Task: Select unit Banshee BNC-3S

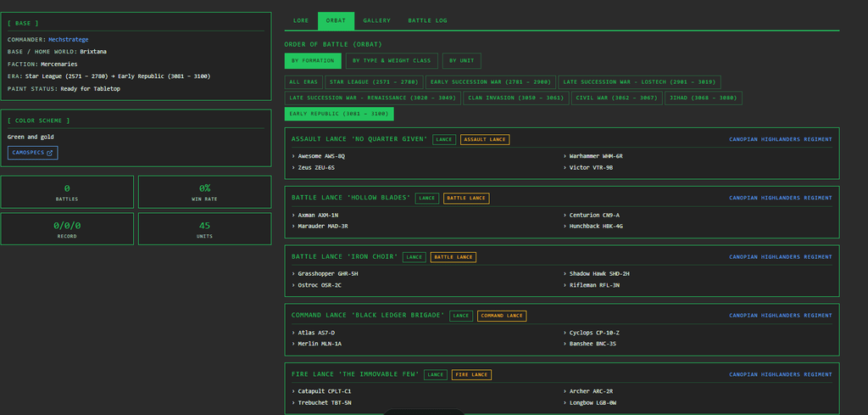Action: pyautogui.click(x=593, y=344)
